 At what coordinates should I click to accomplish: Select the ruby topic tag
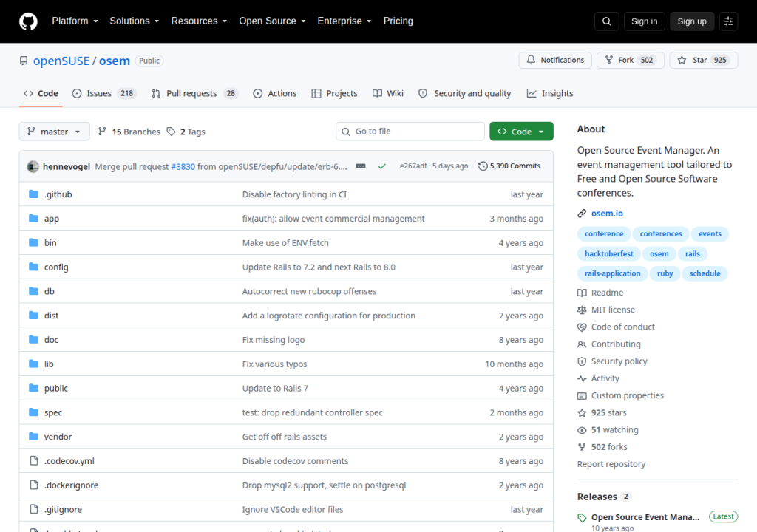pyautogui.click(x=665, y=273)
